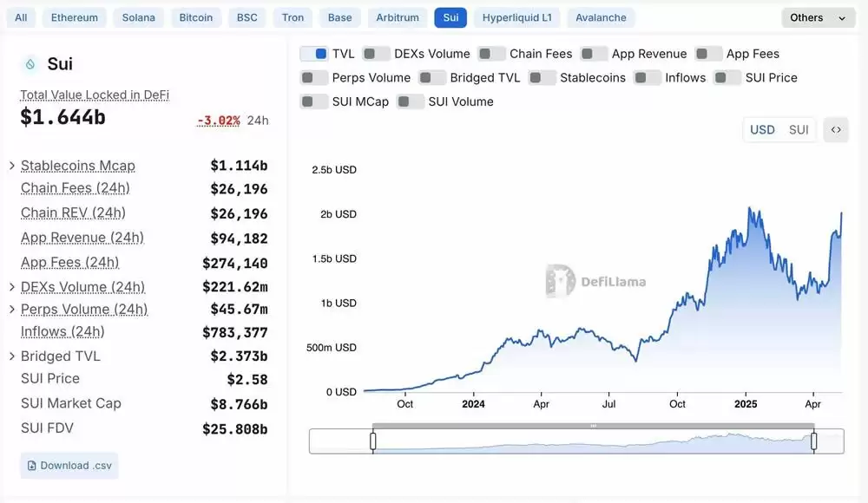Screen dimensions: 868x503
Task: Switch to the Ethereum tab
Action: tap(74, 16)
